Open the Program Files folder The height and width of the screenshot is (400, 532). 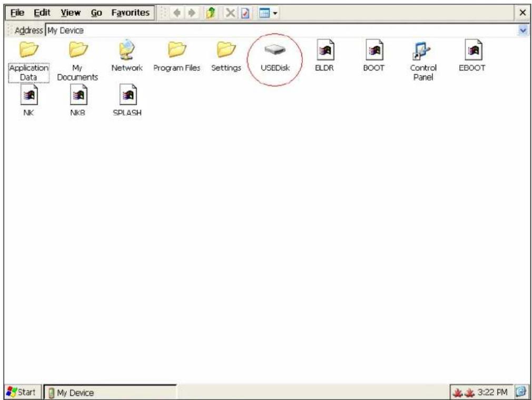point(177,56)
